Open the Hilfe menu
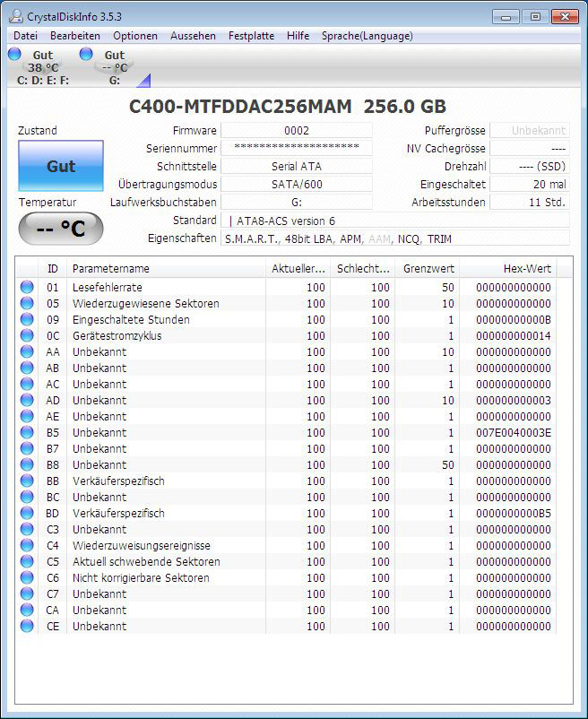This screenshot has height=719, width=588. point(298,36)
